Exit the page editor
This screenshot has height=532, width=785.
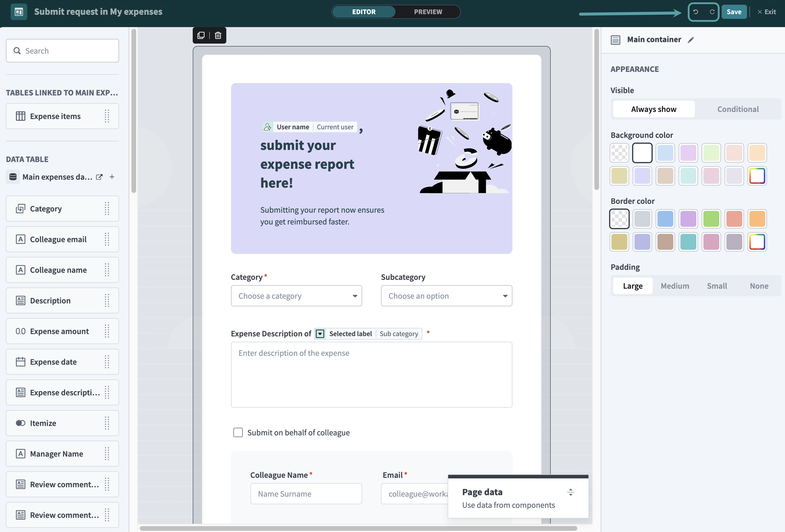click(766, 12)
